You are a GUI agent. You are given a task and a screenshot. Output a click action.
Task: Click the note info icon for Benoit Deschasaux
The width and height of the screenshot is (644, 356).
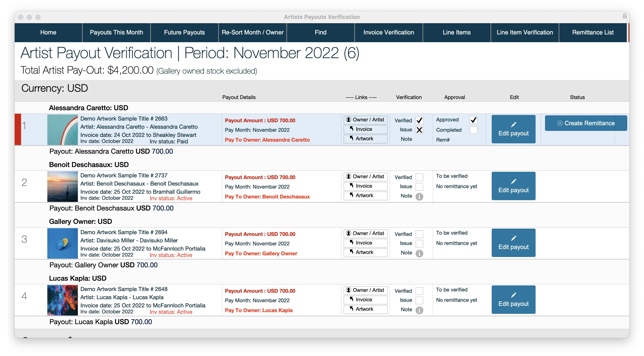(x=419, y=196)
